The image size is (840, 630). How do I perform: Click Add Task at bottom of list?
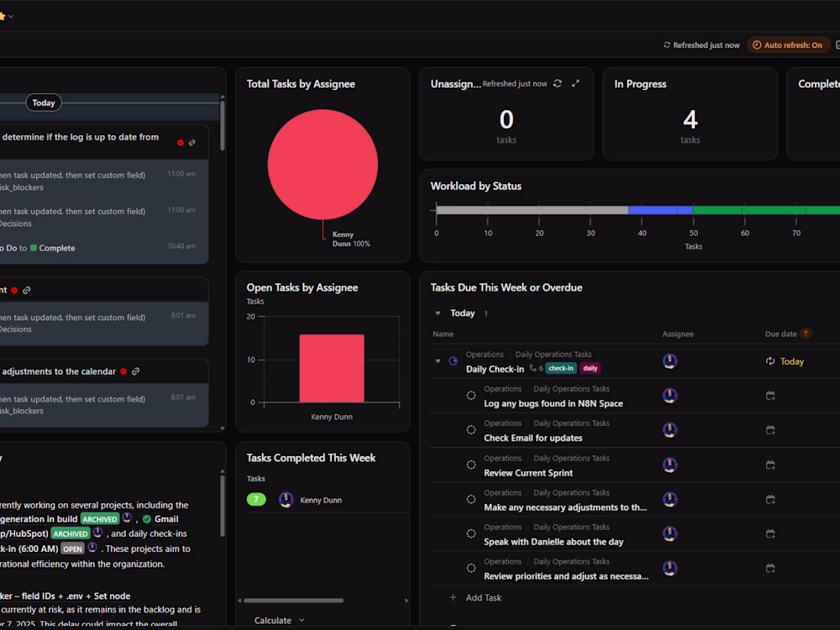[x=475, y=597]
